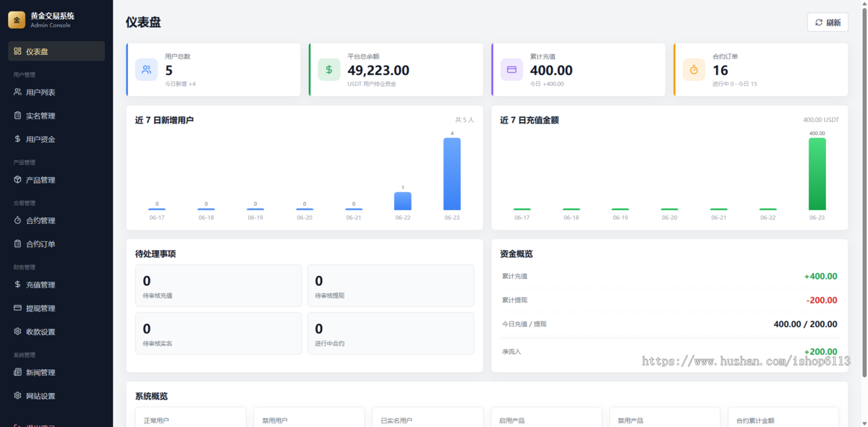The height and width of the screenshot is (427, 868).
Task: Click the +400.00 累计充值 amount
Action: (820, 276)
